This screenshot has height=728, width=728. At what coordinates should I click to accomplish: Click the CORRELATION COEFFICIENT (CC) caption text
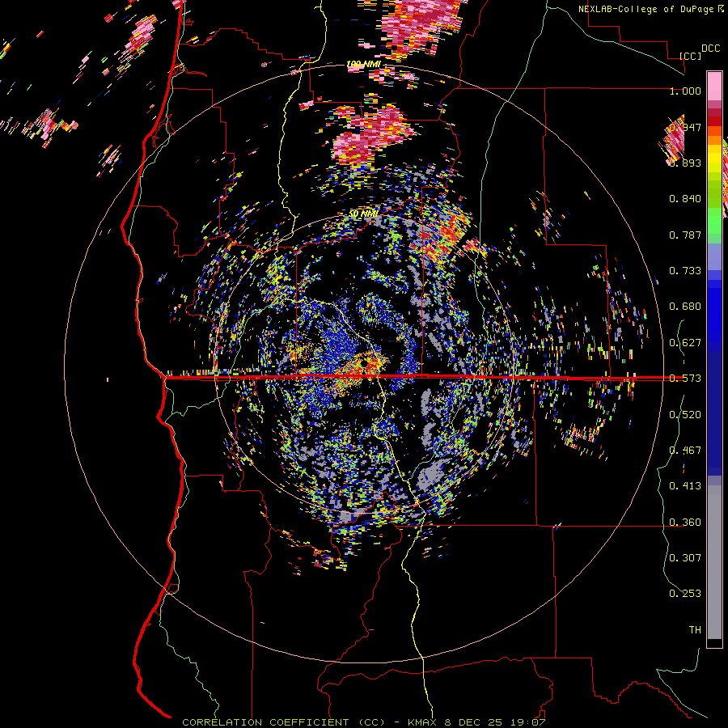pos(284,722)
